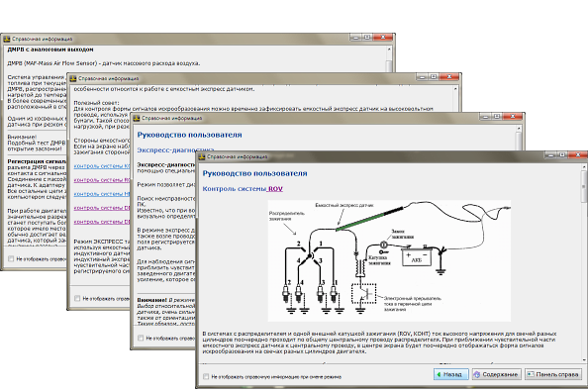
Task: Click title icon of third help window
Action: (x=137, y=118)
